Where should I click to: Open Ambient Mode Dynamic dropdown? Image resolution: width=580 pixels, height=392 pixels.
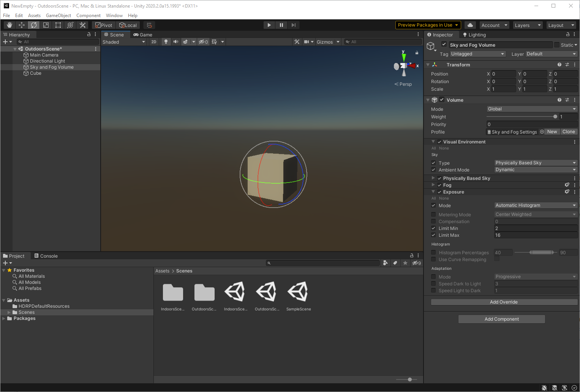point(536,170)
